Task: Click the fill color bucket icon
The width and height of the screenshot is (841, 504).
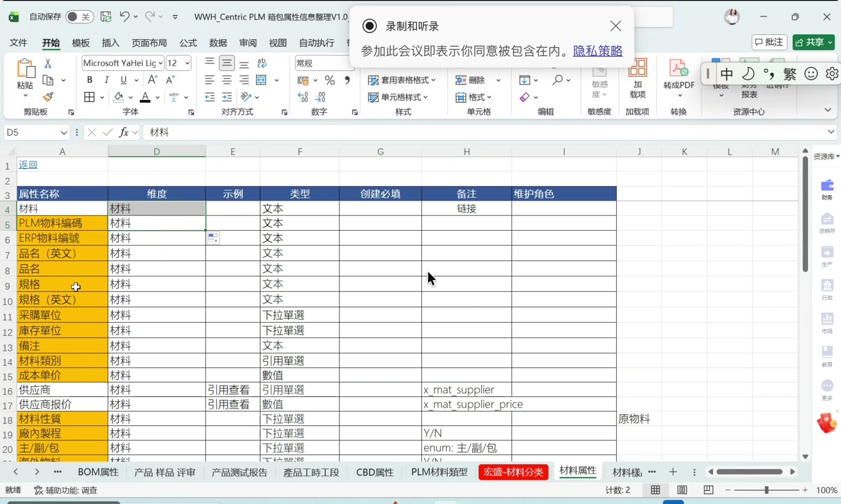Action: click(119, 97)
